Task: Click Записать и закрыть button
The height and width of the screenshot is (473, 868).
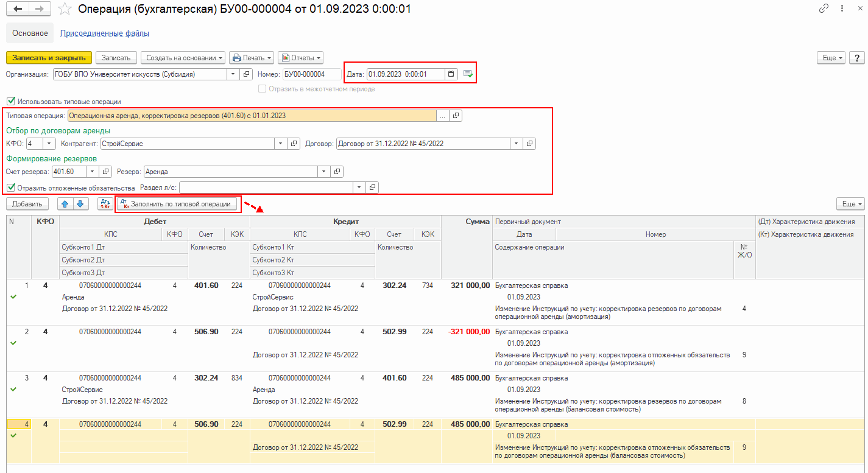Action: click(x=49, y=58)
